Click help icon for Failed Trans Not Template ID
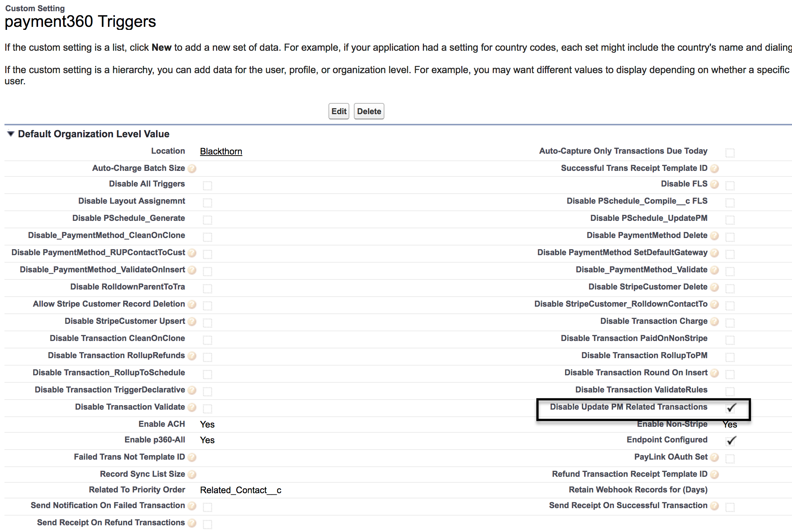This screenshot has width=792, height=532. [192, 457]
